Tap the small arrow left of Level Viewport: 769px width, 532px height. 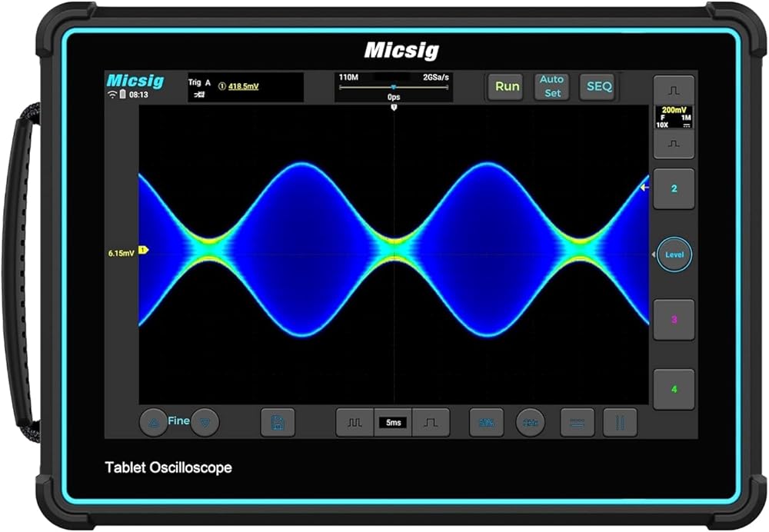pyautogui.click(x=653, y=254)
